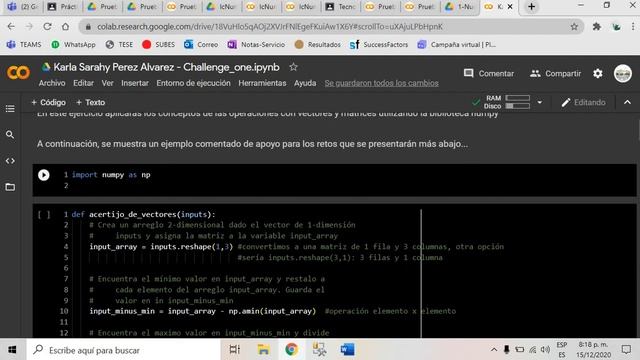640x360 pixels.
Task: Open the volume control in system tray
Action: coord(545,350)
